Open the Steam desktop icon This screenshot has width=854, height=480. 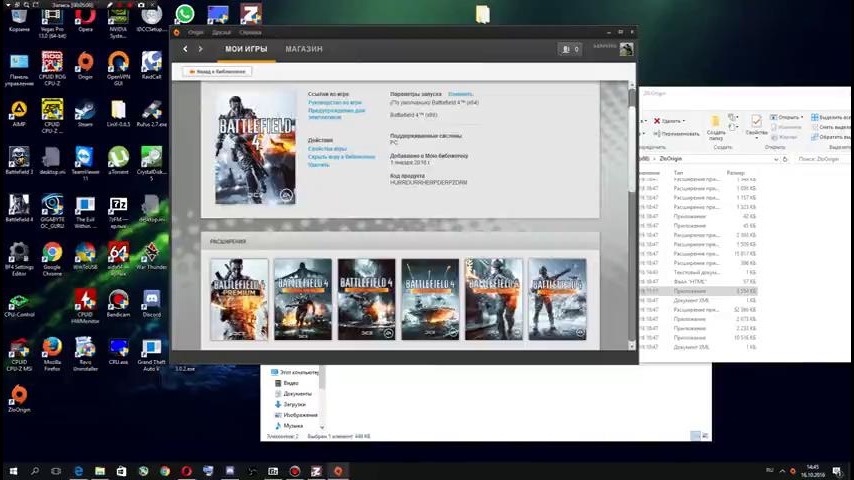pos(85,112)
